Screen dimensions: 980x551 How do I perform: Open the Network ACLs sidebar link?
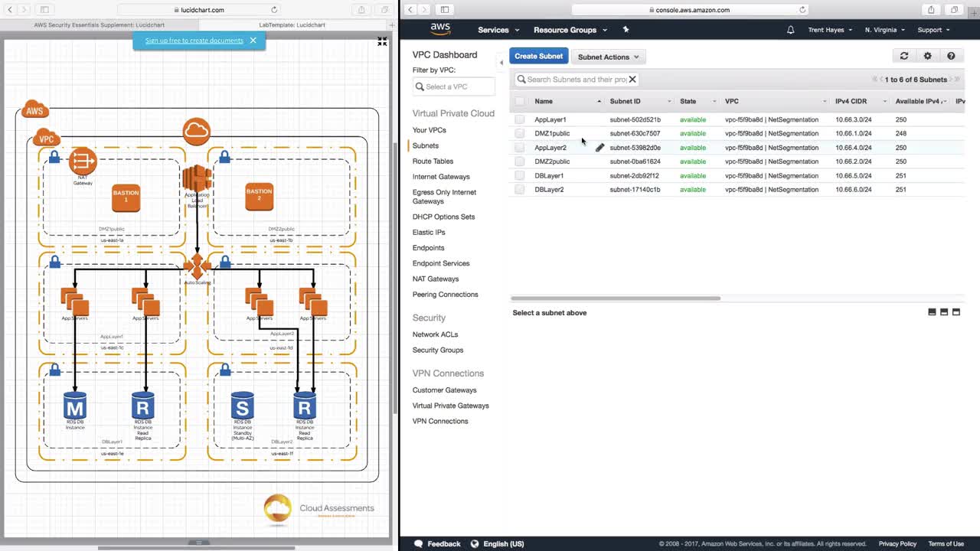tap(435, 334)
